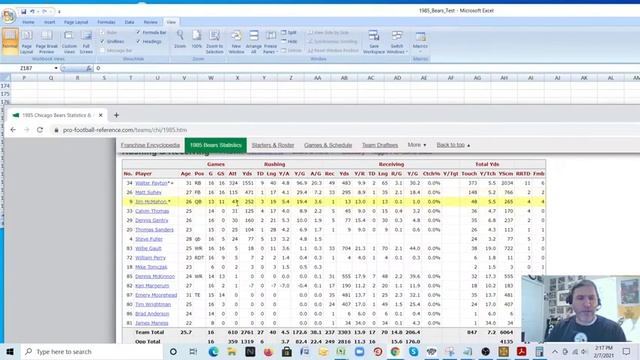Click the Franchise Encyclopedia link
This screenshot has width=640, height=360.
(x=150, y=145)
